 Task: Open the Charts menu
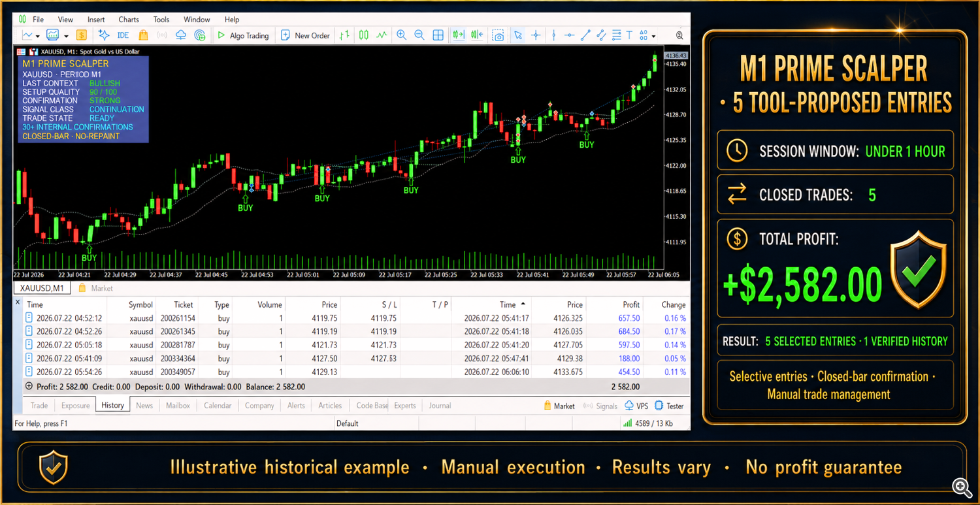pos(129,20)
